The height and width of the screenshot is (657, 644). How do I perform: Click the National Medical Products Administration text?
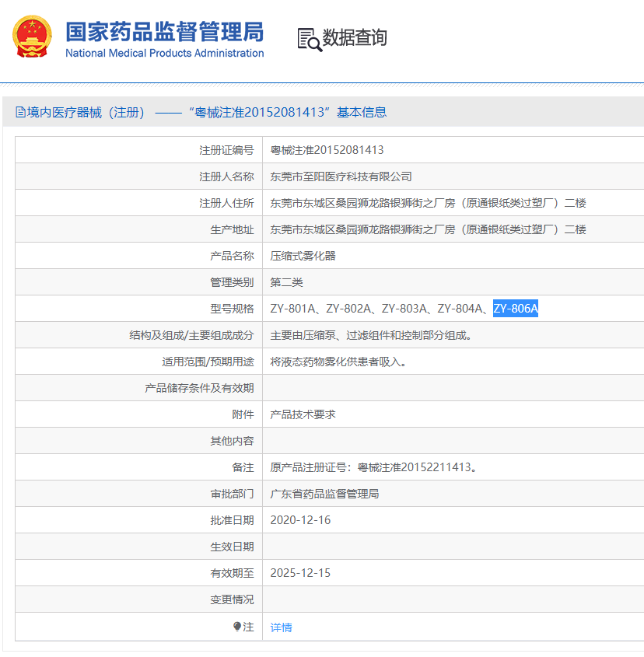tap(164, 53)
